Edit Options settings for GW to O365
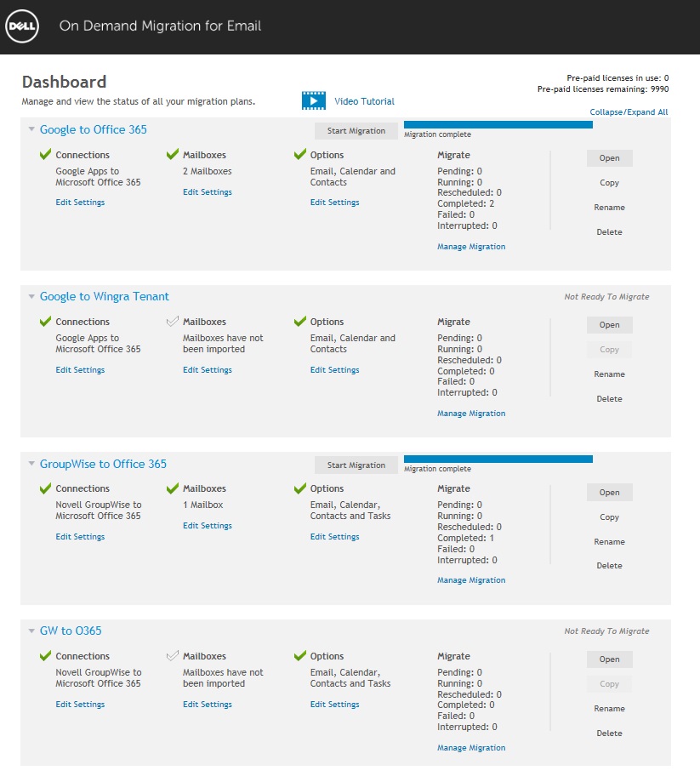700x782 pixels. [334, 705]
